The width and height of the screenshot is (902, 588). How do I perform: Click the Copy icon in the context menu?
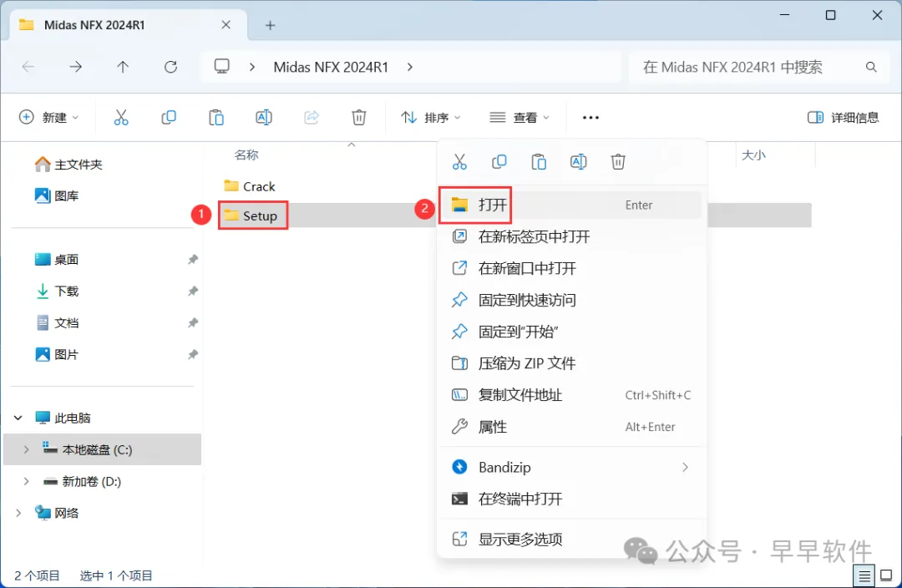point(499,162)
